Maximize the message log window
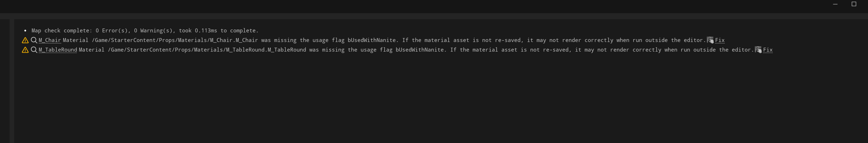 click(x=854, y=4)
